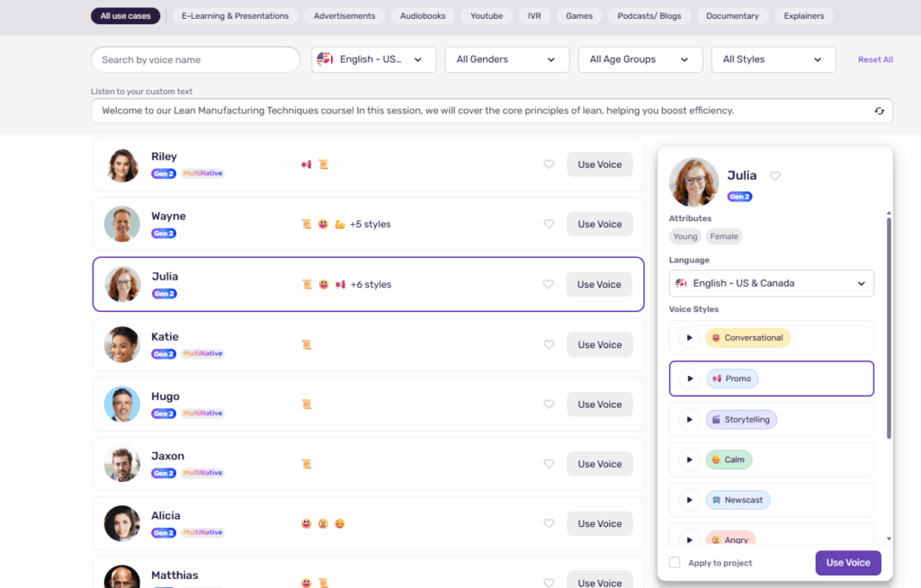Click the heart icon in Hugo's row
Screen dimensions: 921x588
tap(549, 405)
